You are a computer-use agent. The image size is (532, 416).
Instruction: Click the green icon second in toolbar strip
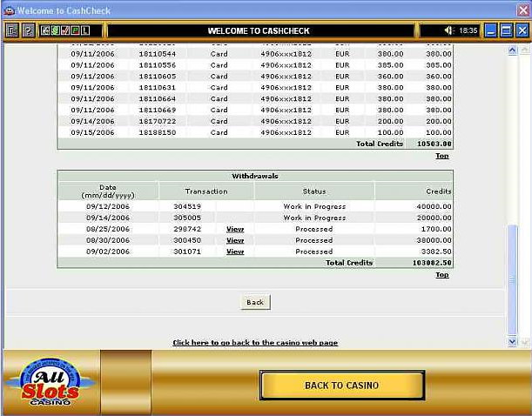tap(56, 30)
